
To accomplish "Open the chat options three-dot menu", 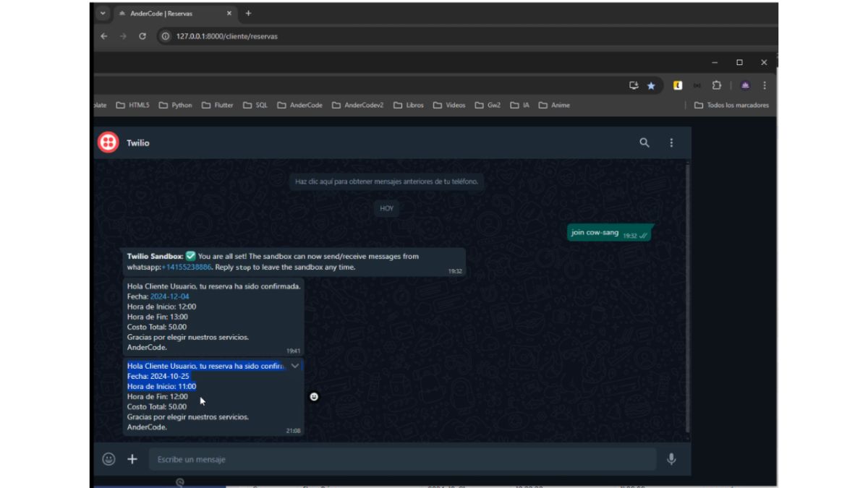I will pyautogui.click(x=671, y=143).
